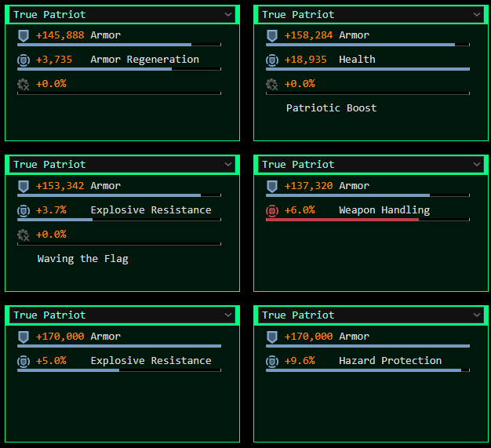Click the empty mod slot icon under Health
491x448 pixels.
pos(272,84)
